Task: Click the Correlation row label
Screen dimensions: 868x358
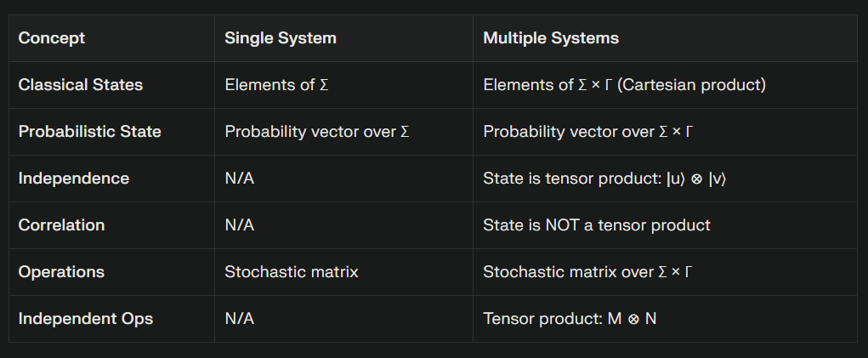Action: point(61,225)
